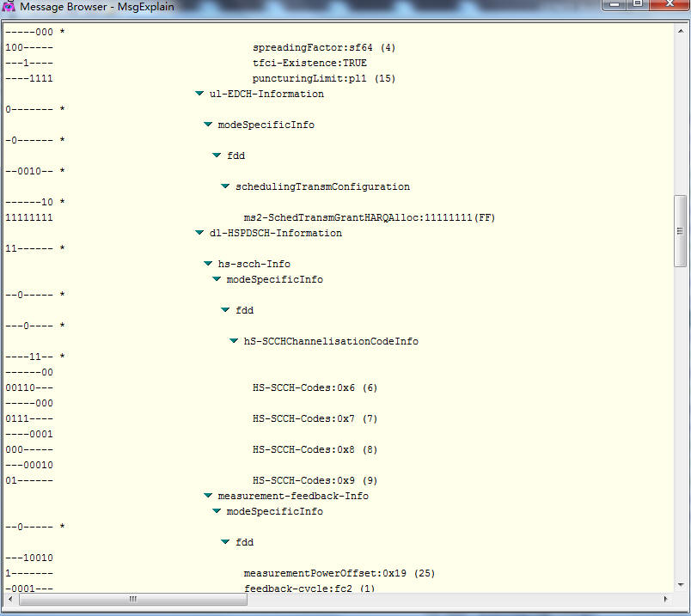Click bit pattern 11111111 in left column

(x=29, y=217)
